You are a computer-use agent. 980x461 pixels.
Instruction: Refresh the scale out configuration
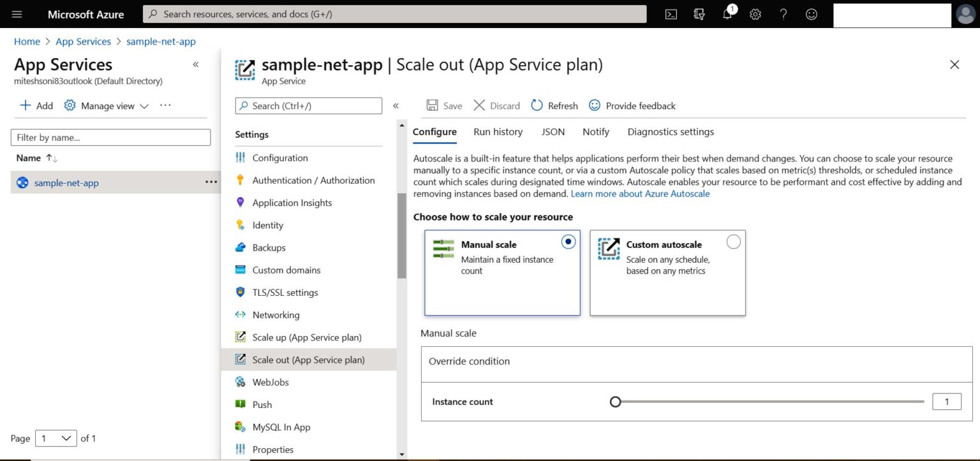coord(554,105)
